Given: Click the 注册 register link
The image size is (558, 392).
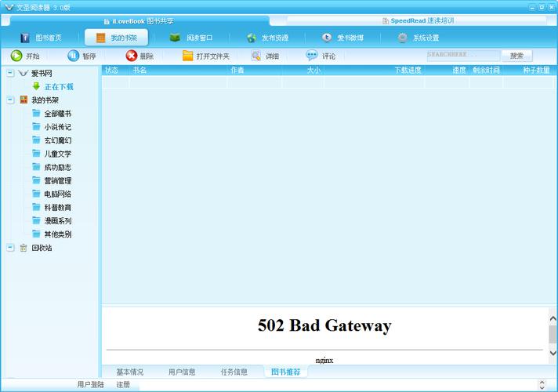Looking at the screenshot, I should tap(123, 384).
